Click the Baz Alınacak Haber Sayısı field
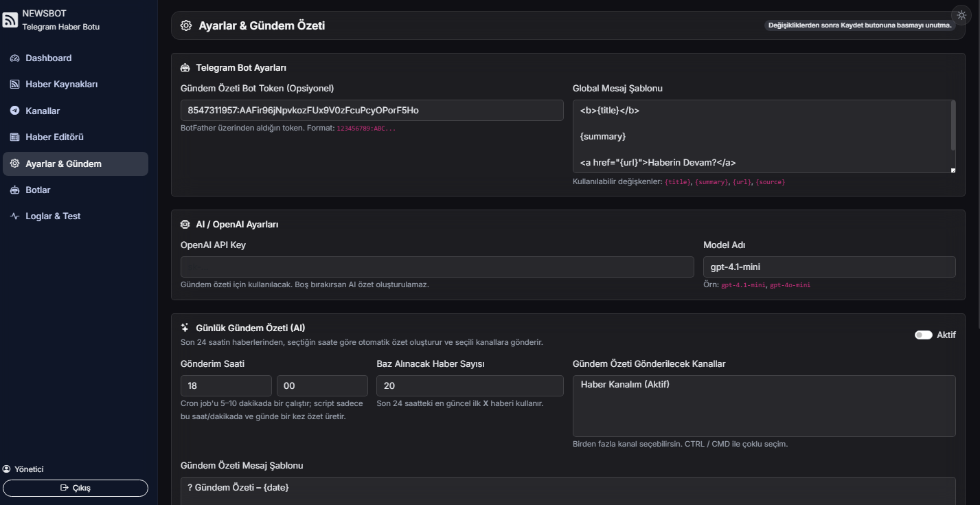The image size is (980, 505). tap(470, 386)
